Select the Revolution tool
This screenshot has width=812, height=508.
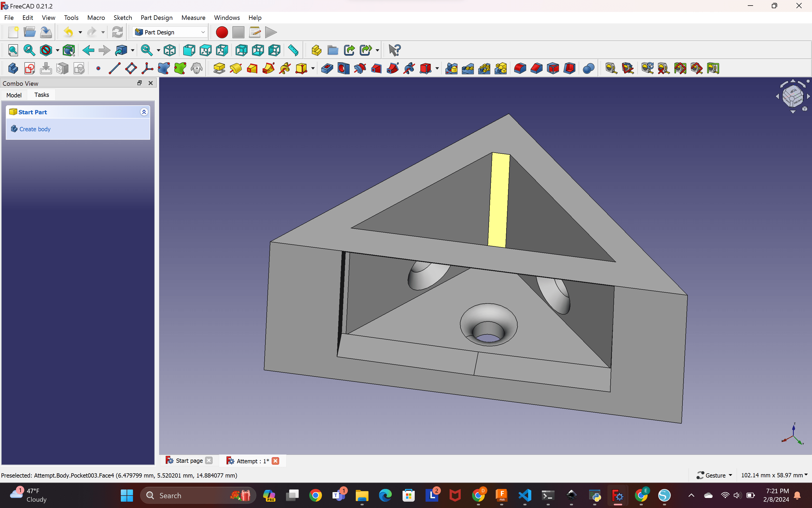click(x=236, y=69)
